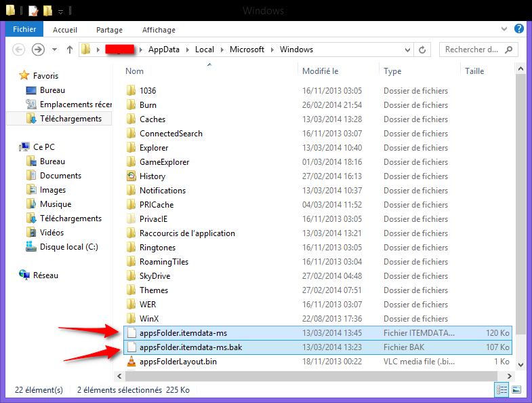Sort by Modifié le column header
This screenshot has width=532, height=403.
pyautogui.click(x=320, y=71)
